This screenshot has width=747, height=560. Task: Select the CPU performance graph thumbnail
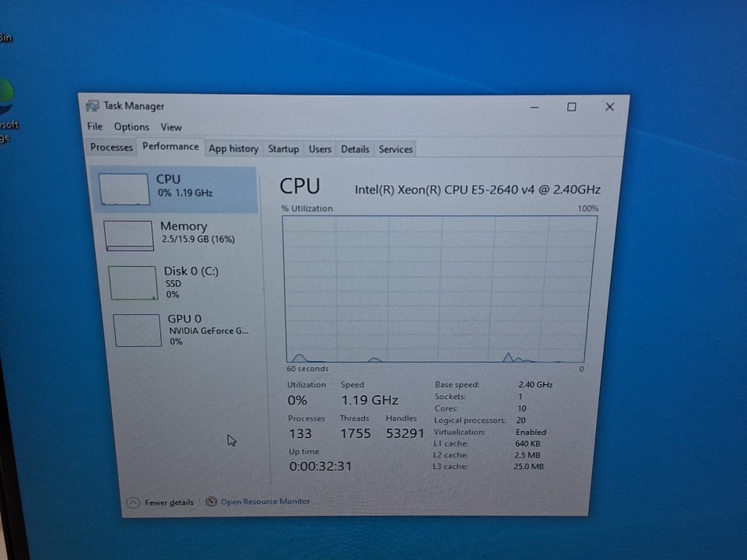coord(124,189)
